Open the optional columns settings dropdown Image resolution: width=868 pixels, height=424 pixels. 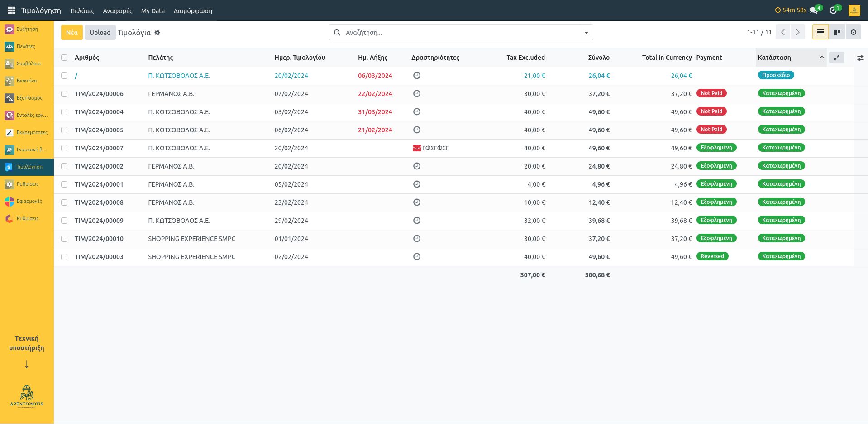tap(860, 58)
